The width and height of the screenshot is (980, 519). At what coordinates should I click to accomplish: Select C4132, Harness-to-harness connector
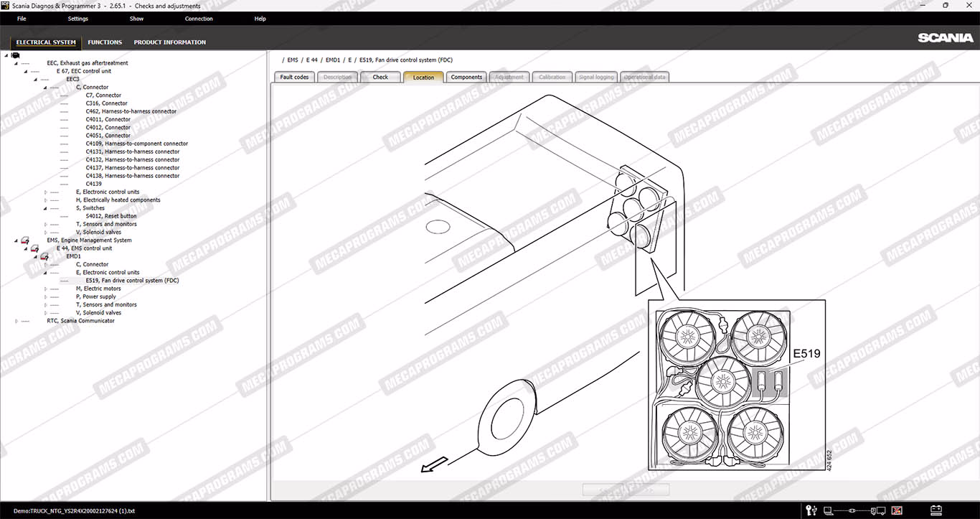(x=133, y=160)
